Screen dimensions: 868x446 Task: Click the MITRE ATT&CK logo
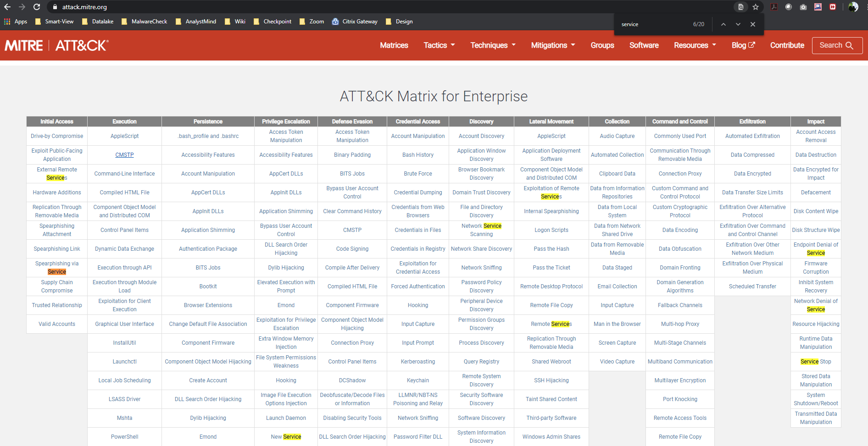(56, 45)
